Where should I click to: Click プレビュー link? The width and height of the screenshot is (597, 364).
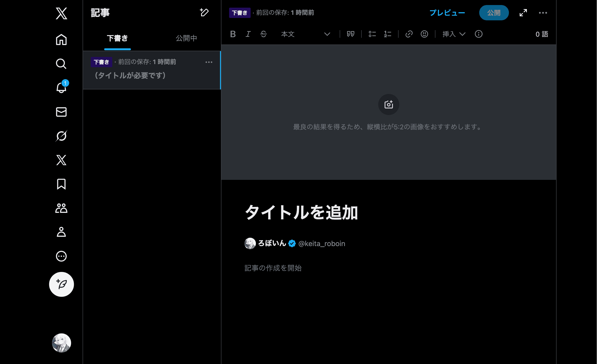click(x=447, y=13)
